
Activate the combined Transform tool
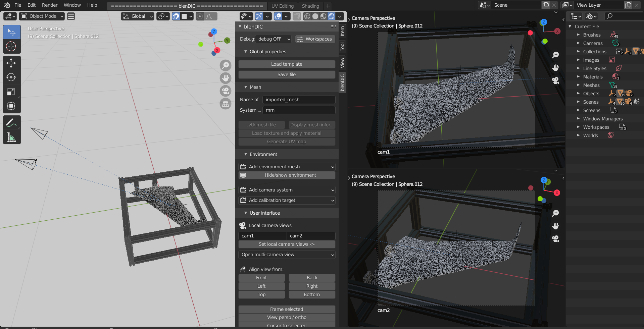[12, 106]
